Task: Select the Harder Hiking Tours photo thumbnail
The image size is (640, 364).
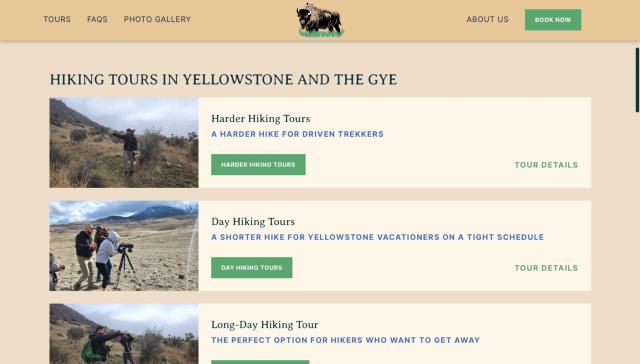Action: [x=124, y=142]
